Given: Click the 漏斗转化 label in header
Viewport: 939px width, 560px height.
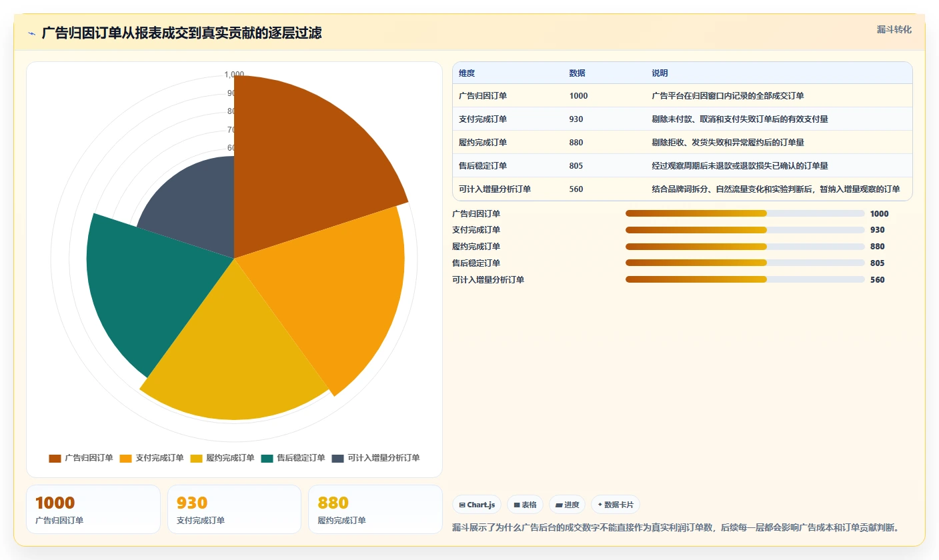Looking at the screenshot, I should click(894, 29).
